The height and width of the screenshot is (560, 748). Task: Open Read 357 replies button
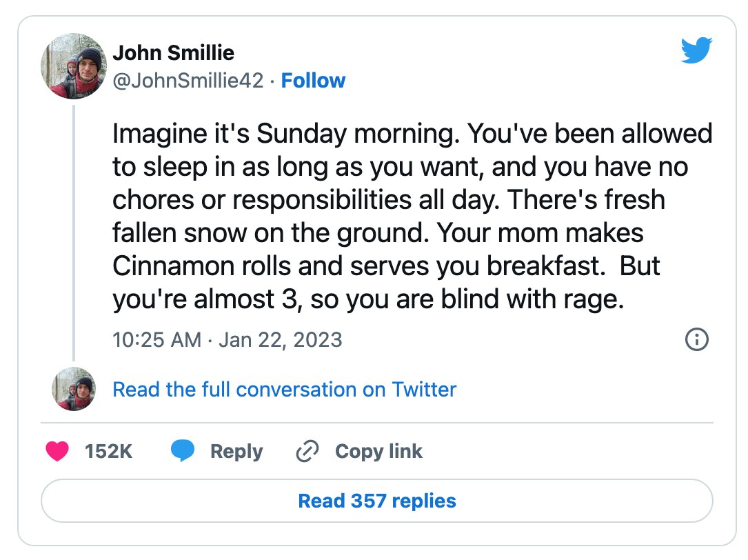click(x=377, y=501)
